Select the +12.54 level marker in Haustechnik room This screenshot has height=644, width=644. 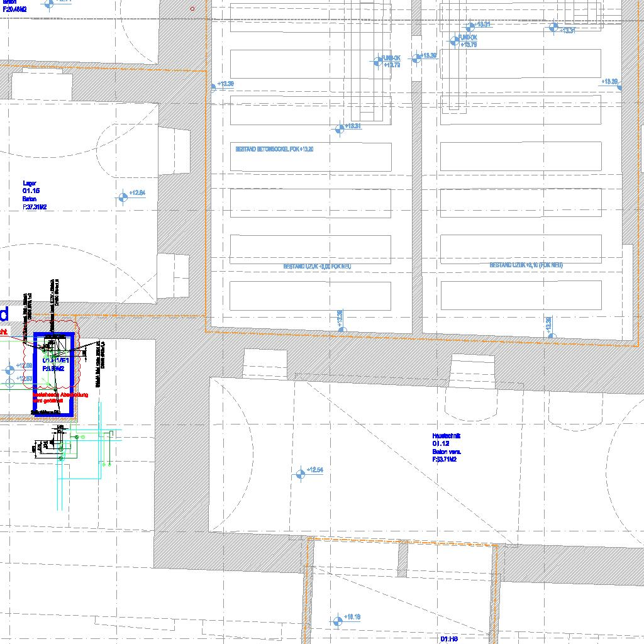pyautogui.click(x=301, y=474)
